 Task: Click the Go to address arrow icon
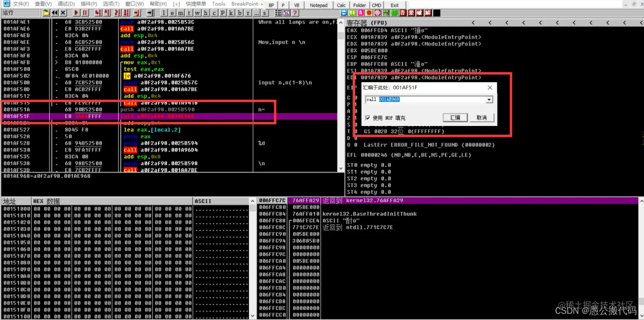150,12
